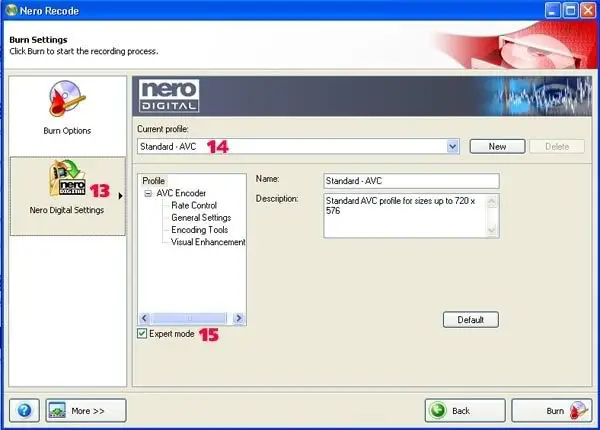Click the disabled Delete profile button

[x=557, y=147]
